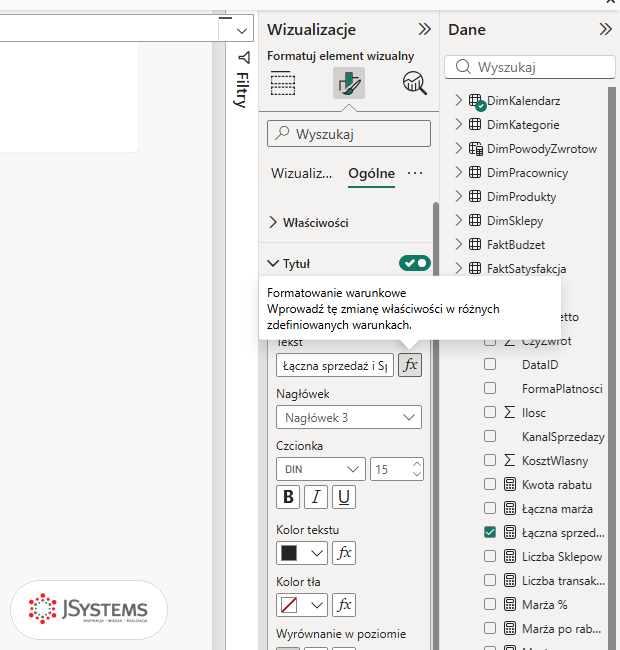Image resolution: width=620 pixels, height=650 pixels.
Task: Open conditional formatting fx for title text
Action: click(x=410, y=365)
